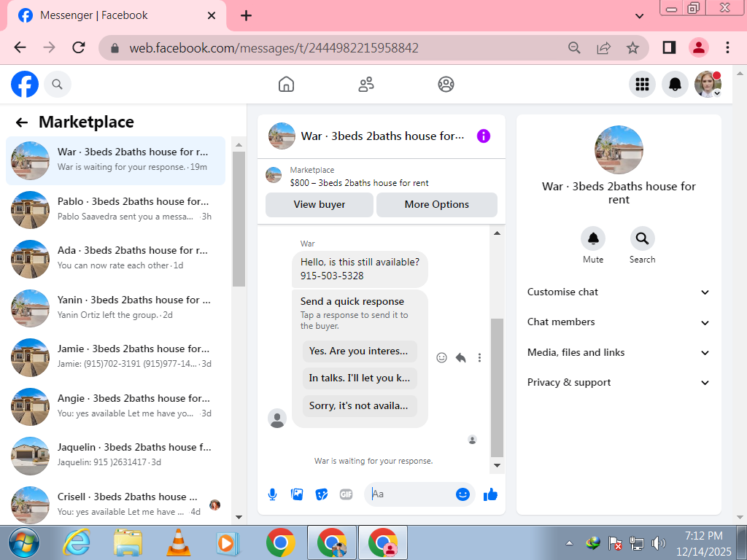This screenshot has height=560, width=747.
Task: Open VLC media player from taskbar
Action: [x=178, y=542]
